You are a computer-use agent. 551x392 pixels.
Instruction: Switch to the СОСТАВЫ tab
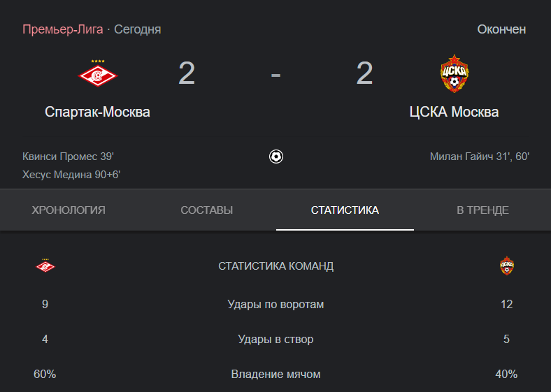point(207,210)
